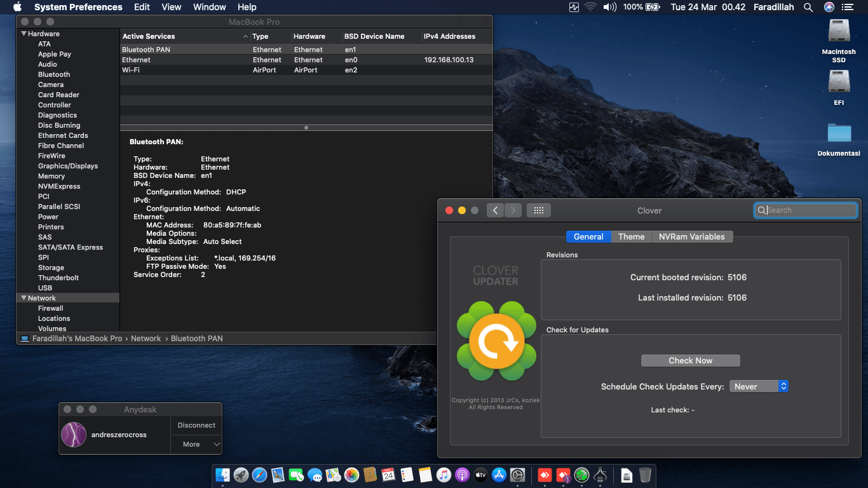Launch Siri from the menu bar
Screen dimensions: 868x488
point(829,7)
